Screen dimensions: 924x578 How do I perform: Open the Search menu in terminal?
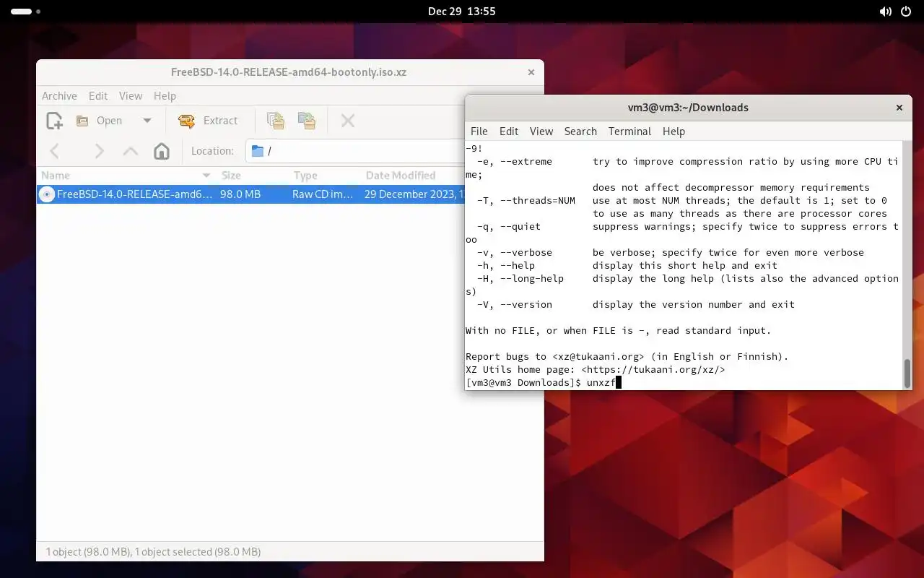pyautogui.click(x=580, y=131)
